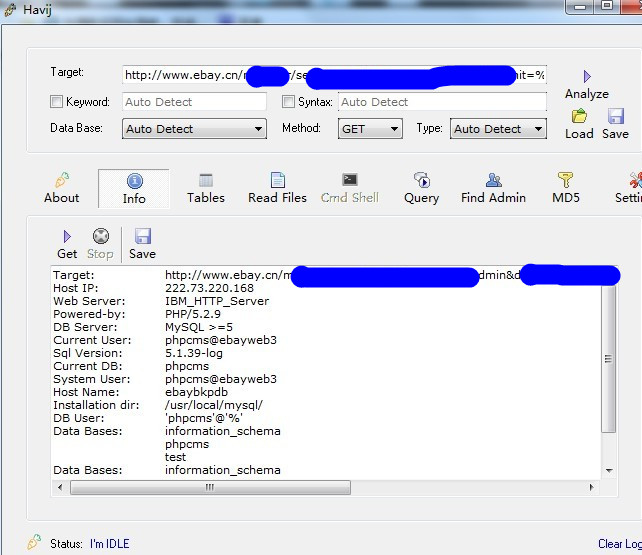Click the I'm IDLE status text
The image size is (642, 555).
coord(110,544)
